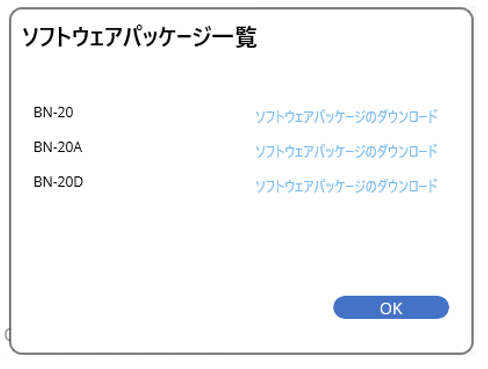488x369 pixels.
Task: Open the third ソフトウェアパッケージのダウンロード link
Action: click(346, 186)
